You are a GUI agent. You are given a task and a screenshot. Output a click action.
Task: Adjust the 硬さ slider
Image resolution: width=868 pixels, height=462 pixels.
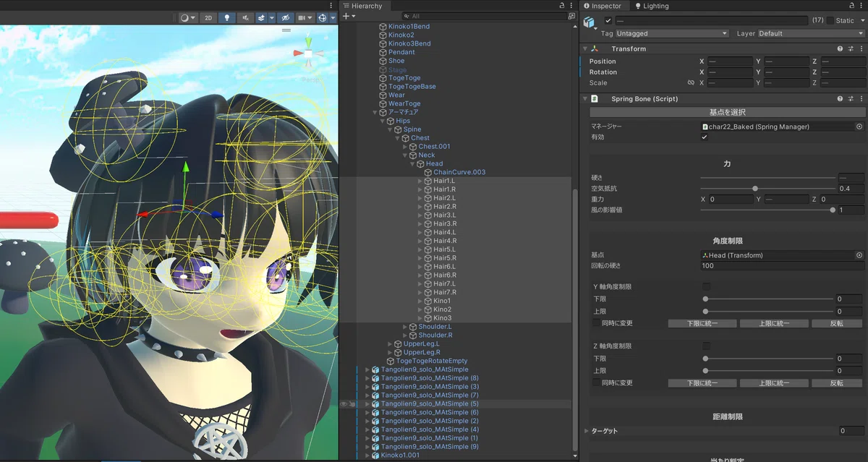(x=767, y=178)
